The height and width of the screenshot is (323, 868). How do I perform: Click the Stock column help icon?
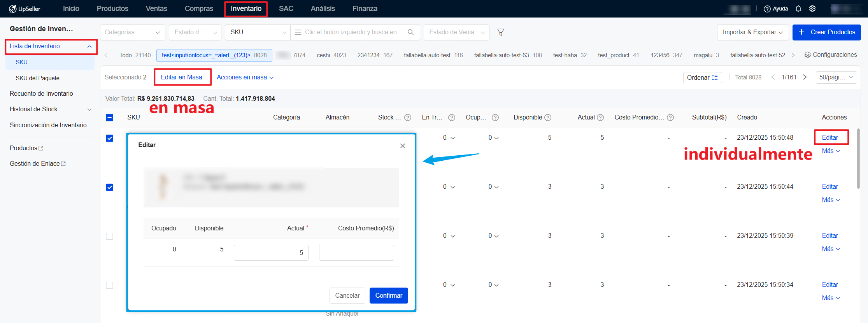408,118
